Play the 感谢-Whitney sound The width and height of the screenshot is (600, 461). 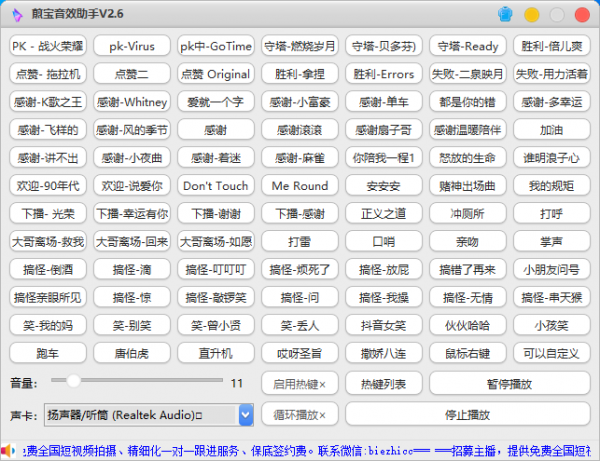pos(132,102)
